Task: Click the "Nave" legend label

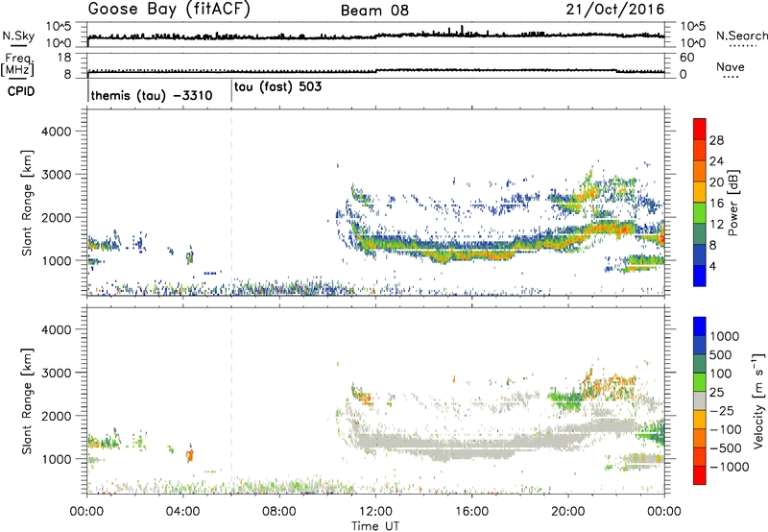Action: (x=731, y=67)
